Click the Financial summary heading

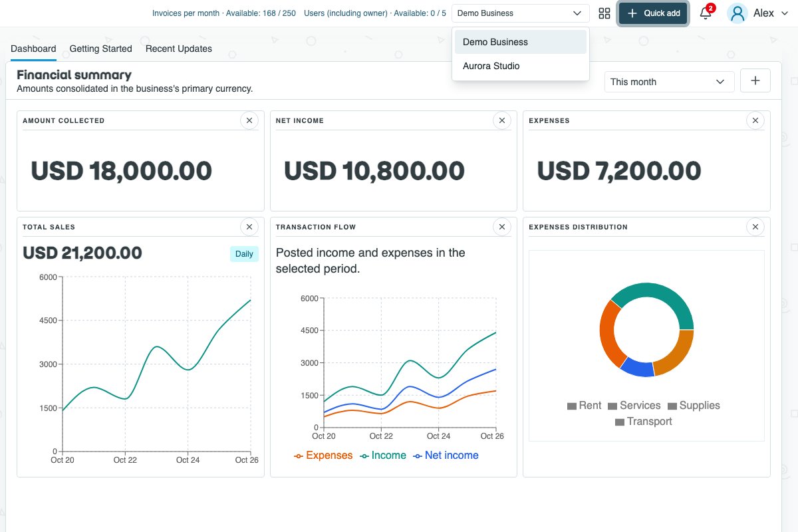(74, 74)
